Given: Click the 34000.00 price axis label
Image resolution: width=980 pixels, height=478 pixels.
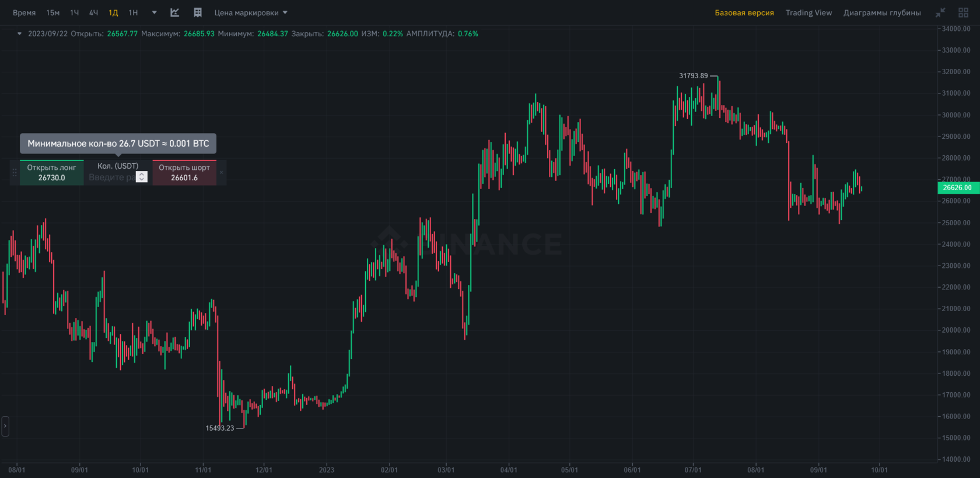Looking at the screenshot, I should (x=956, y=29).
